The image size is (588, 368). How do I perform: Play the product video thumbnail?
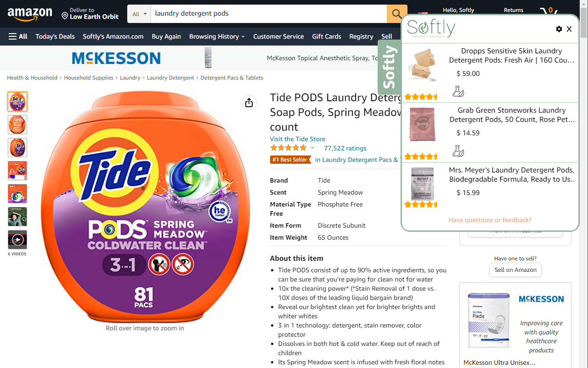point(17,240)
